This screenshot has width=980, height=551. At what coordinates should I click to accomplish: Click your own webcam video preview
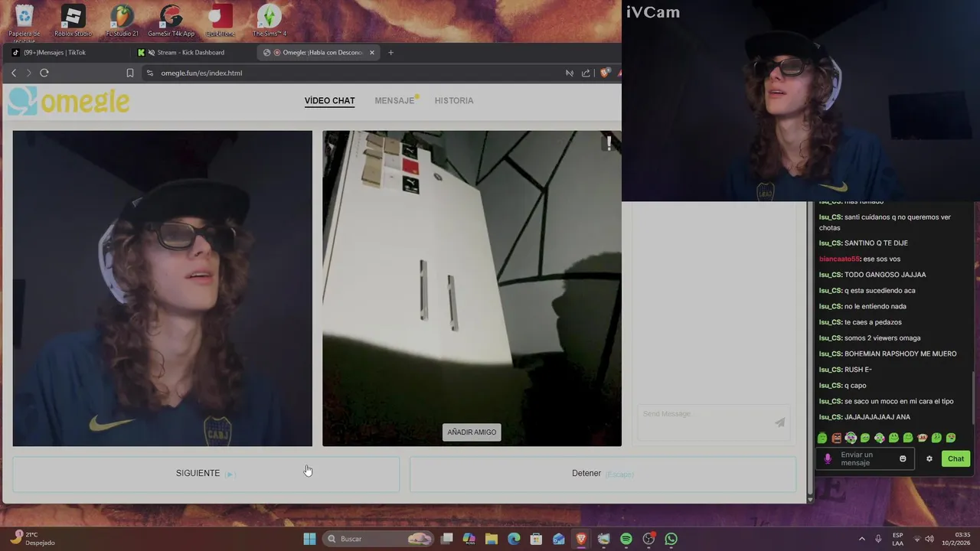click(162, 289)
